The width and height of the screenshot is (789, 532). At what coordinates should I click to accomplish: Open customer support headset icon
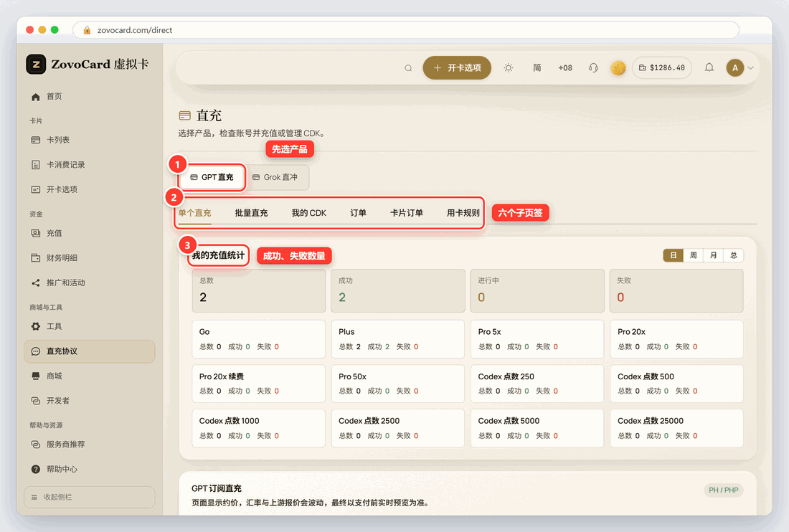(594, 68)
